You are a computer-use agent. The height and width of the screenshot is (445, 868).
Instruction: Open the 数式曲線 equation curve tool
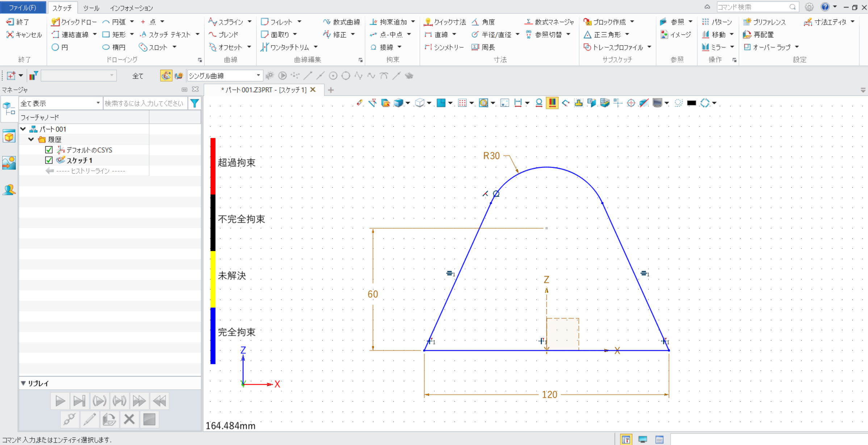pos(341,22)
